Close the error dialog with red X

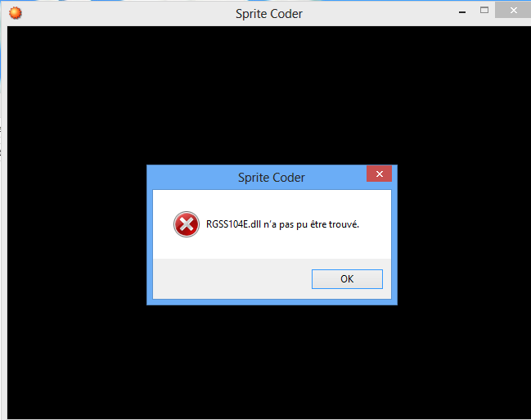coord(380,174)
